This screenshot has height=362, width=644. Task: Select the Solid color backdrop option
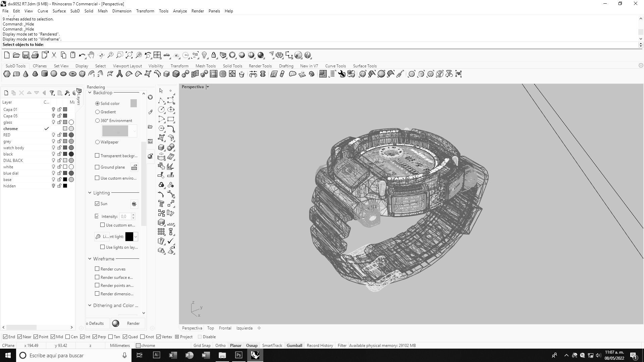(97, 104)
